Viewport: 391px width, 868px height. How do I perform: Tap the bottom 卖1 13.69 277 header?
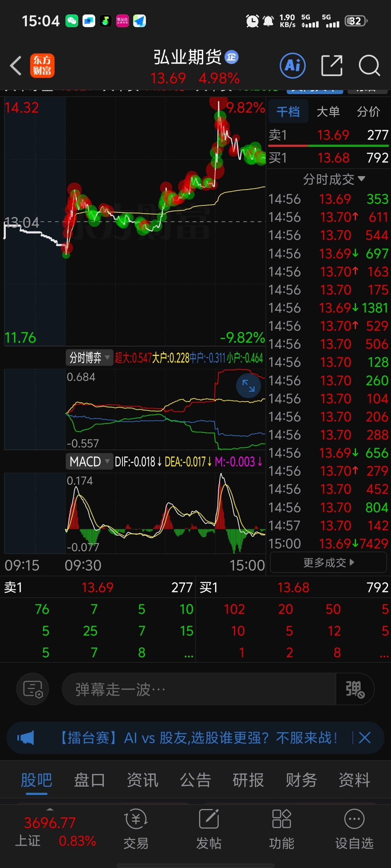[98, 587]
